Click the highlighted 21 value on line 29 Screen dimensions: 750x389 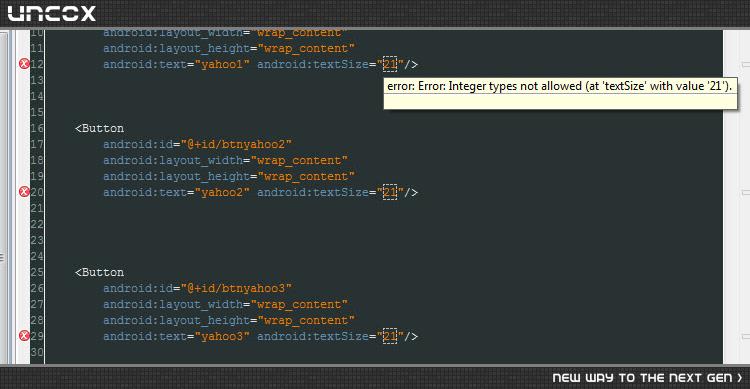click(390, 336)
